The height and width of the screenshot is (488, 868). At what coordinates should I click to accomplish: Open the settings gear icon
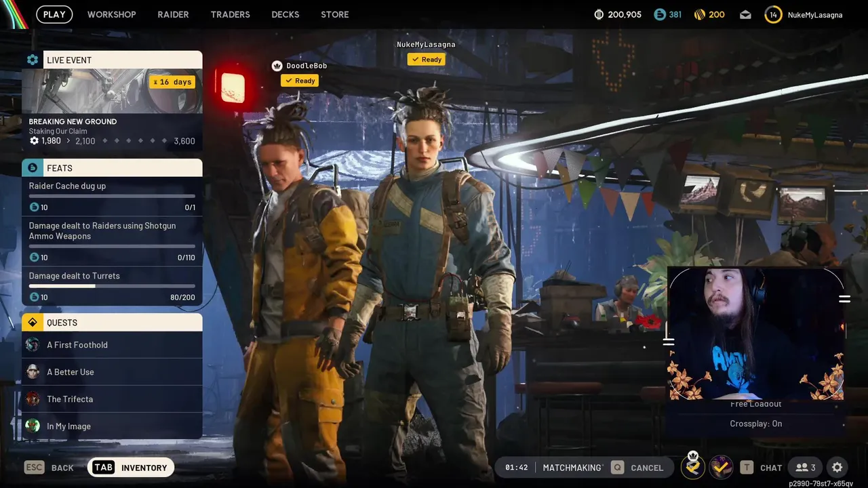coord(837,468)
